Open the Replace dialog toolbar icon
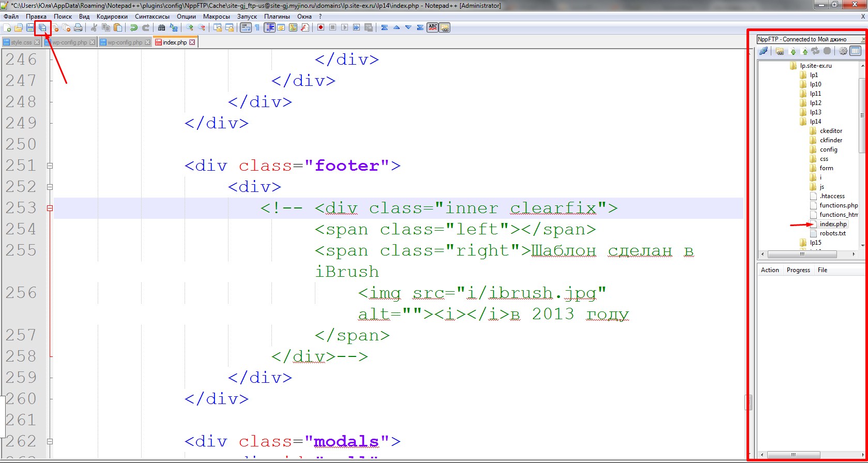 [174, 27]
